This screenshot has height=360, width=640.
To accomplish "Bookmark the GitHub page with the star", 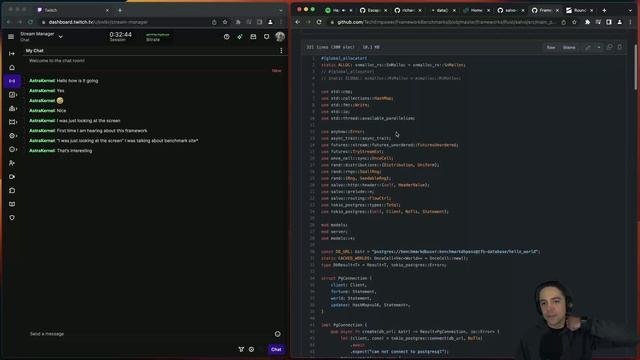I will point(574,22).
